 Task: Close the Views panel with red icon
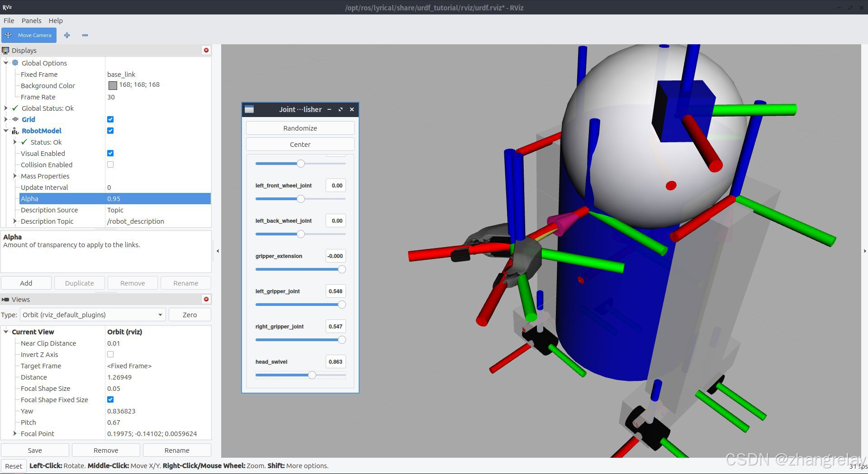(206, 299)
